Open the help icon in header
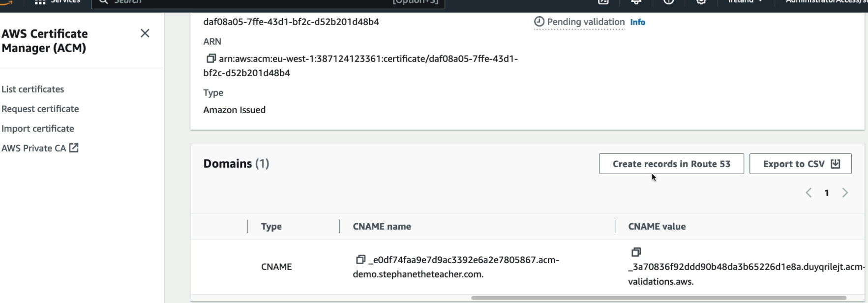 [669, 1]
